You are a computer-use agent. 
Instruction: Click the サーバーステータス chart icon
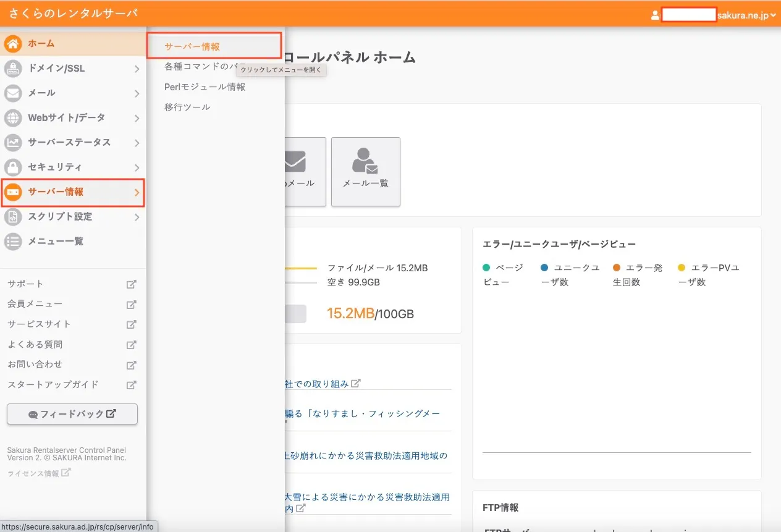pos(13,143)
